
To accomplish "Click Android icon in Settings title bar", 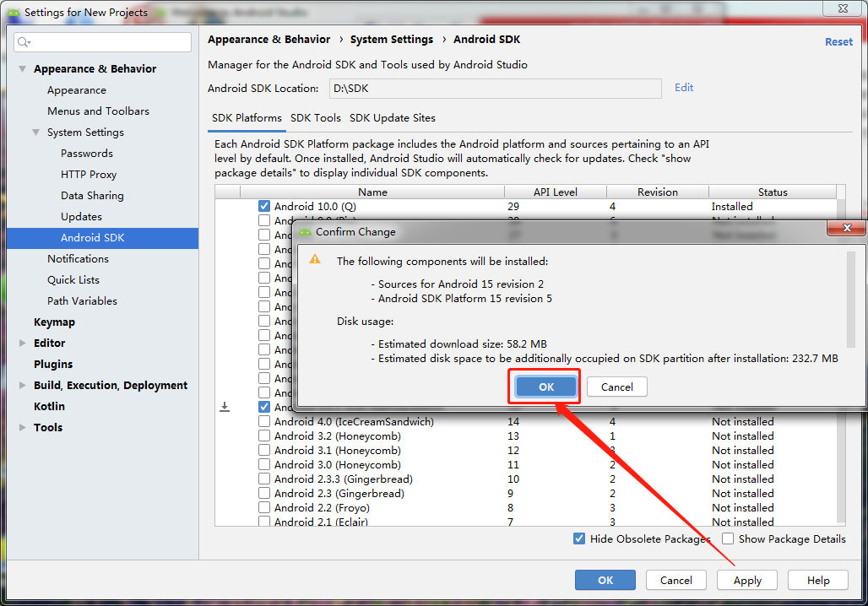I will click(x=14, y=12).
